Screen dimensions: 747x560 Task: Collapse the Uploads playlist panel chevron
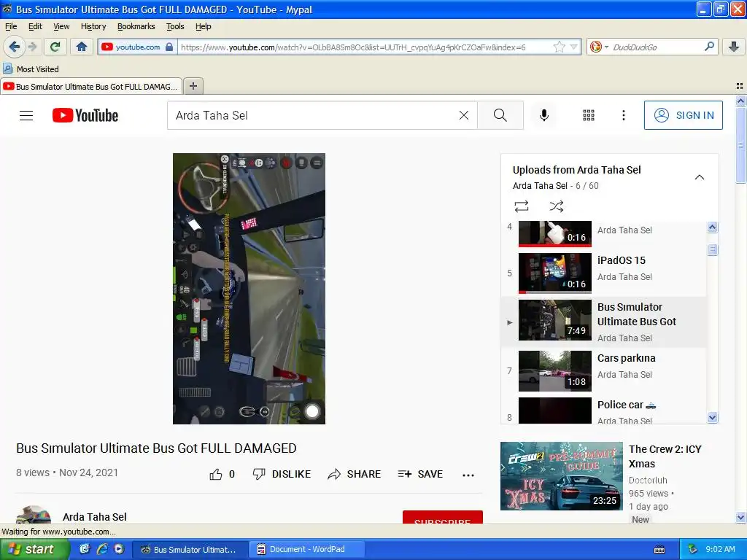click(x=699, y=177)
